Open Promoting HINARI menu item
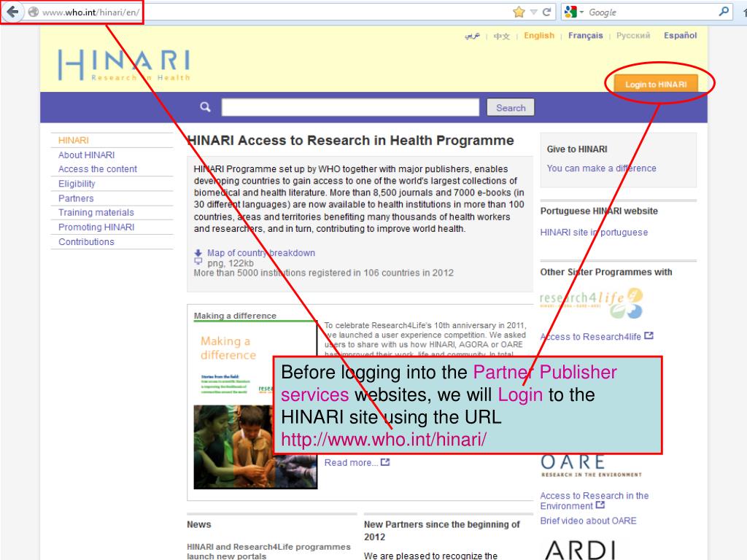This screenshot has height=560, width=747. [96, 227]
